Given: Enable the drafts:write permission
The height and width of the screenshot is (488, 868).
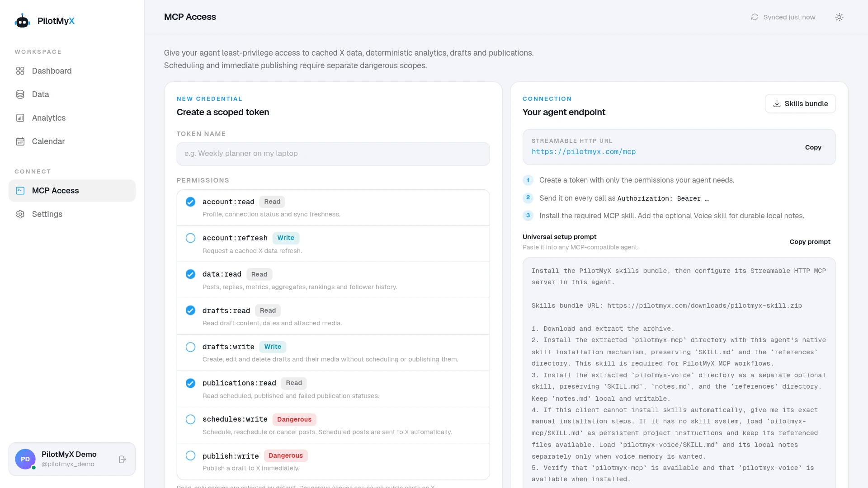Looking at the screenshot, I should (190, 347).
